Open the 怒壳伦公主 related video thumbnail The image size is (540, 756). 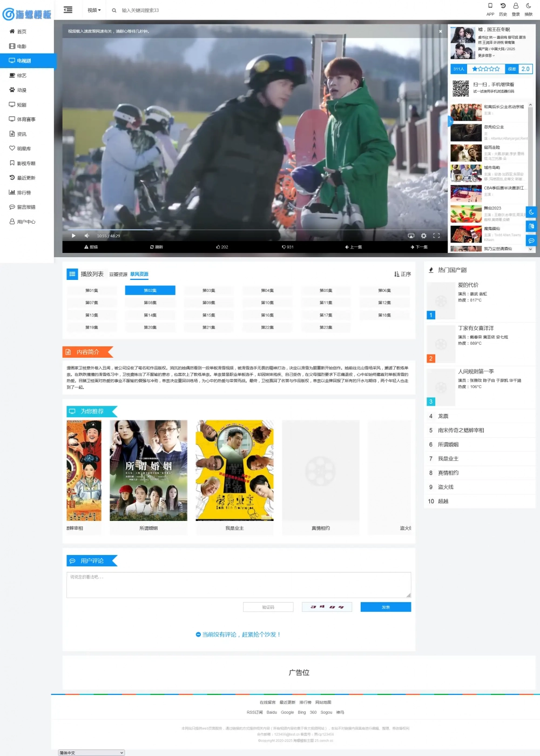click(x=466, y=132)
